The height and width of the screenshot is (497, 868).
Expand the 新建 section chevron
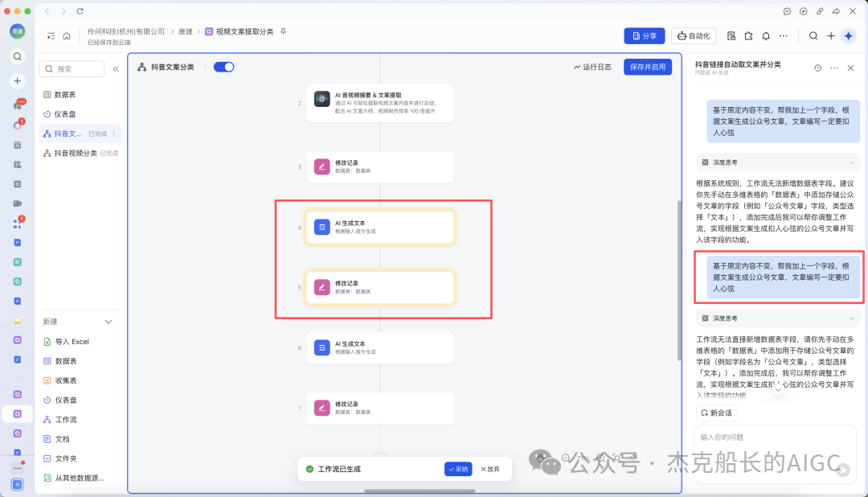point(108,322)
